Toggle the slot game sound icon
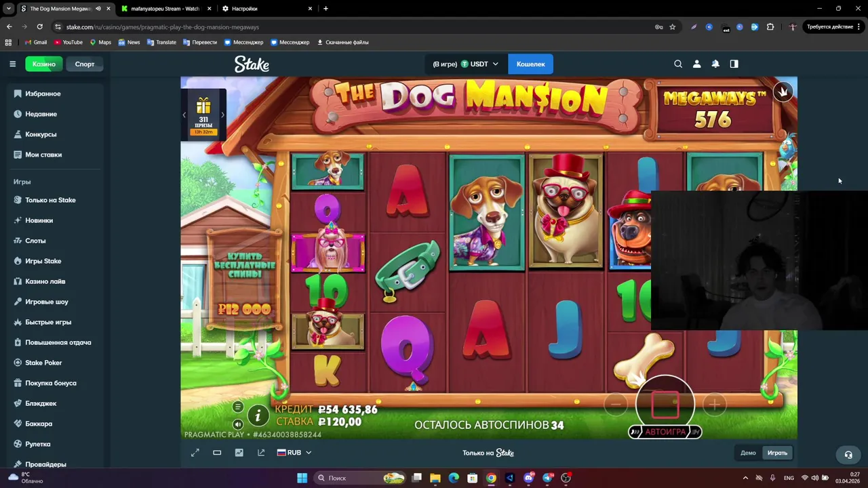This screenshot has height=488, width=868. click(x=237, y=424)
